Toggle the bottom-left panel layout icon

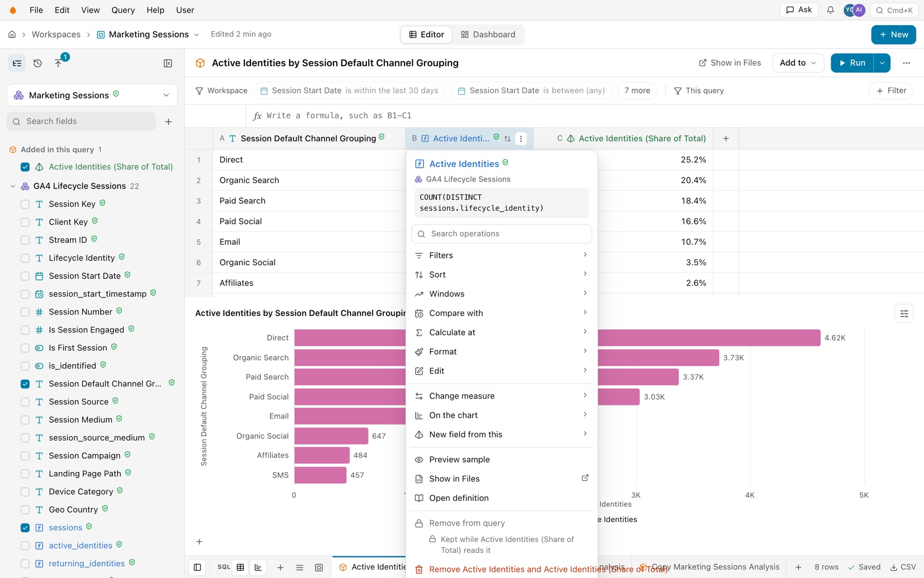point(197,567)
